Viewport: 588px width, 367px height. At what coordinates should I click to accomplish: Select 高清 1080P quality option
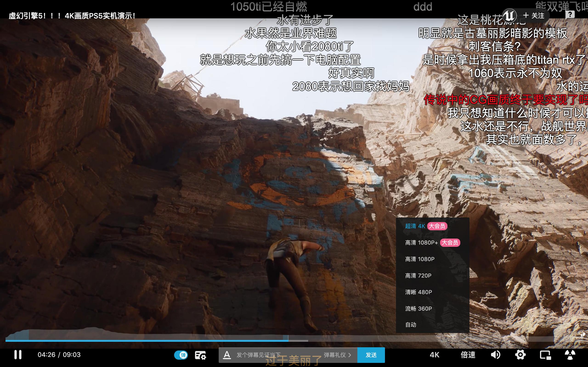coord(420,259)
